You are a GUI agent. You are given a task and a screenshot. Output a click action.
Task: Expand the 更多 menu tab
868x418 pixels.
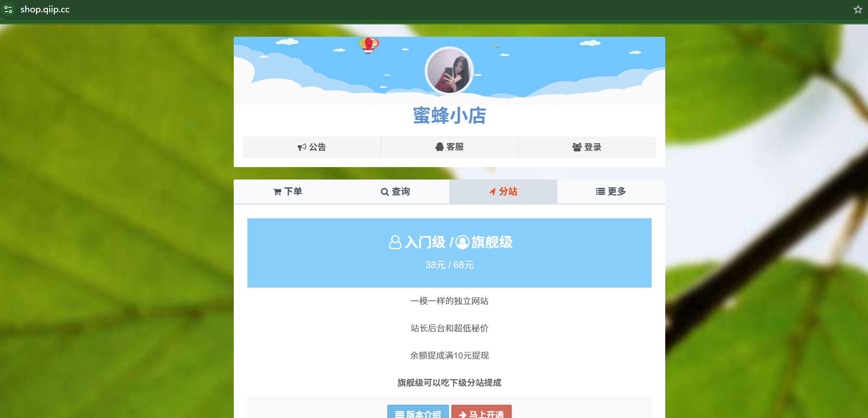click(x=611, y=191)
